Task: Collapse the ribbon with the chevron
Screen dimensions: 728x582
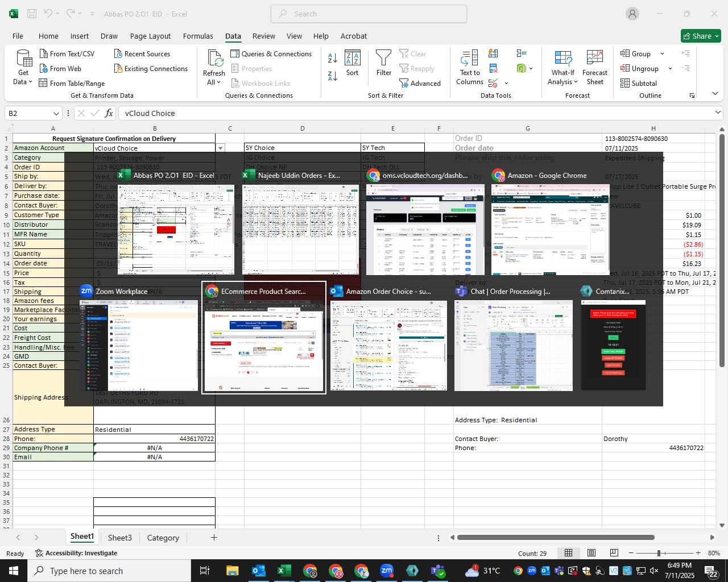Action: point(715,94)
